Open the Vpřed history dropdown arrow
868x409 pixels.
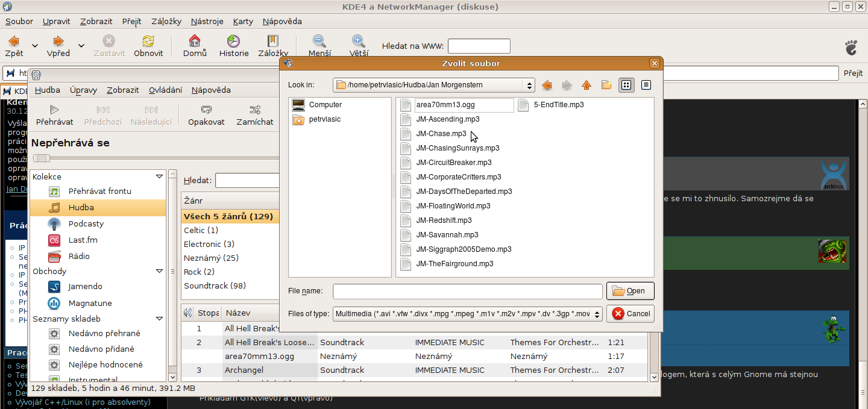click(81, 45)
